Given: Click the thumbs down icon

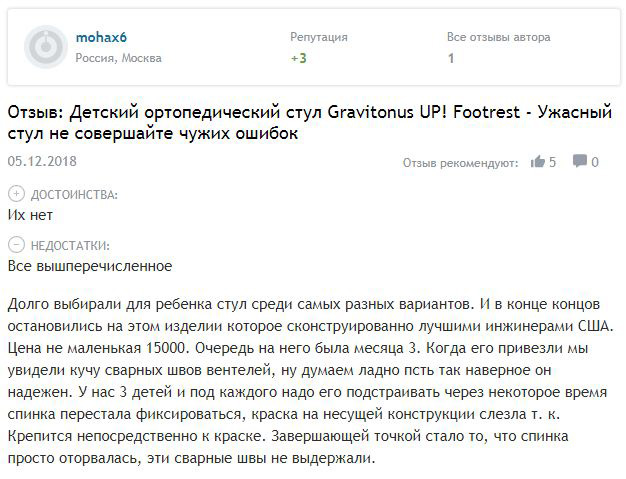Looking at the screenshot, I should [580, 161].
